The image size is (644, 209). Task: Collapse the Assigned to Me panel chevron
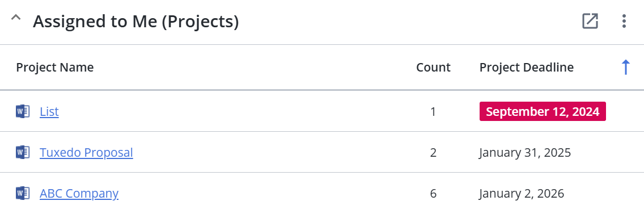pos(16,19)
